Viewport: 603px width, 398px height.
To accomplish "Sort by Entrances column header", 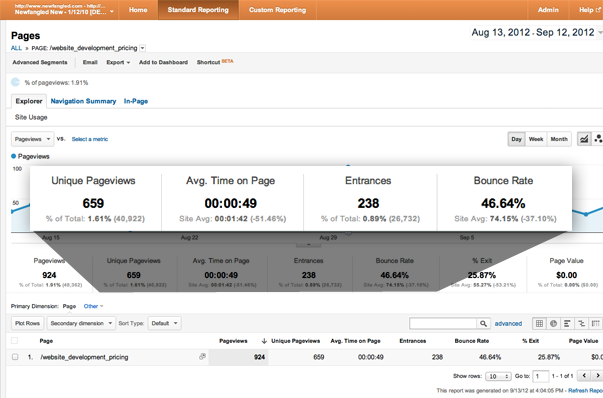I will [x=413, y=341].
